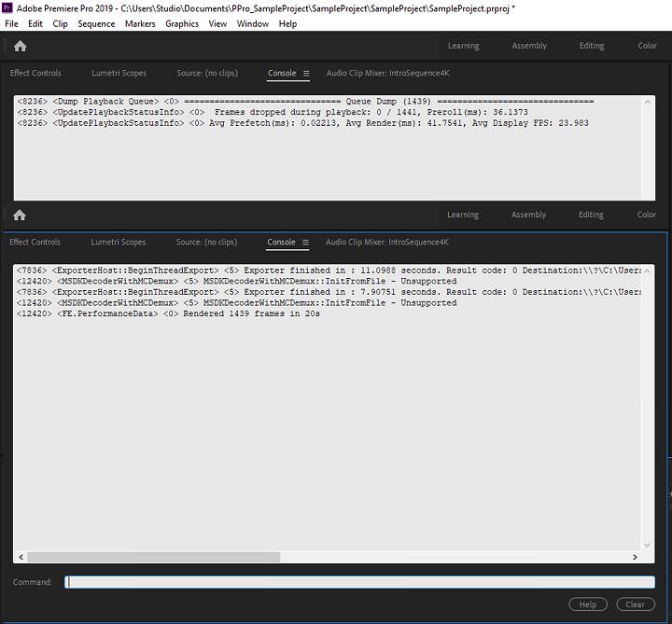The height and width of the screenshot is (624, 672).
Task: Click the Home icon in the lower workspace bar
Action: tap(20, 215)
